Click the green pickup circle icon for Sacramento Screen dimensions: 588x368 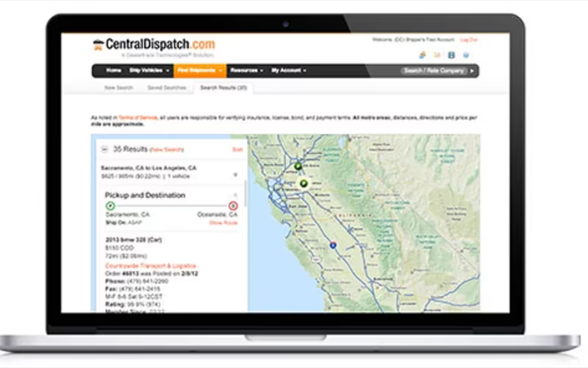(x=110, y=206)
